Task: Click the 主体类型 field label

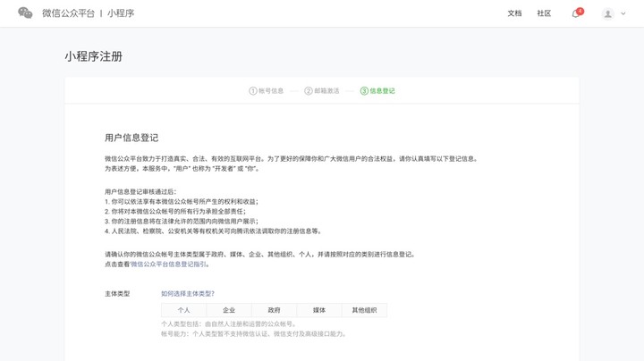Action: click(117, 294)
